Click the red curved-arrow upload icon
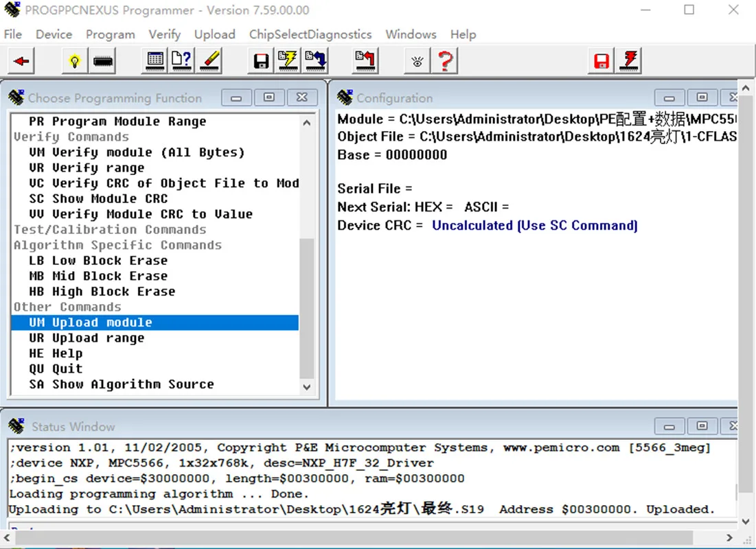 tap(365, 61)
